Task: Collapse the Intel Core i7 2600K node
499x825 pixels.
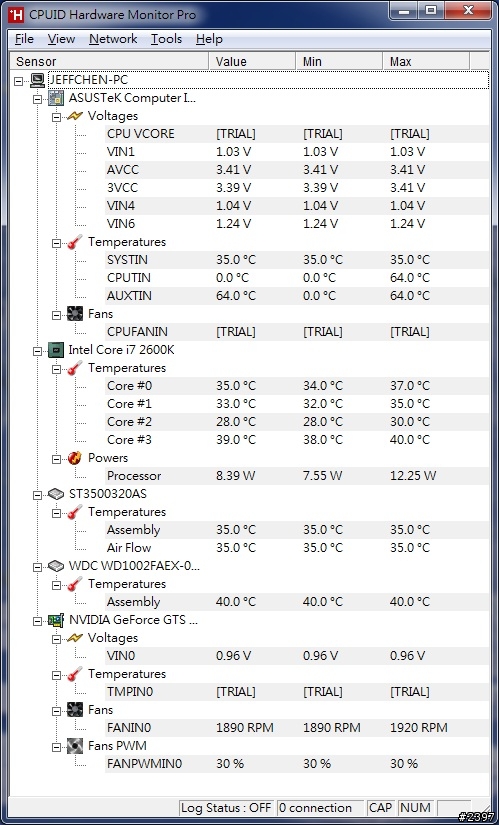Action: (37, 350)
